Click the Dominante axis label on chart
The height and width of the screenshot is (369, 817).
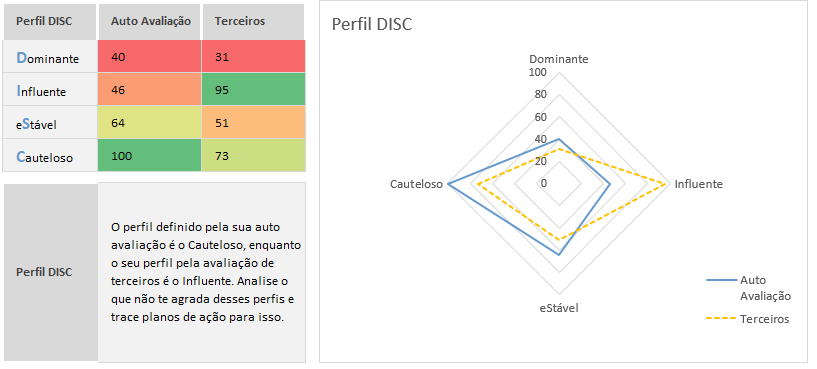point(559,59)
